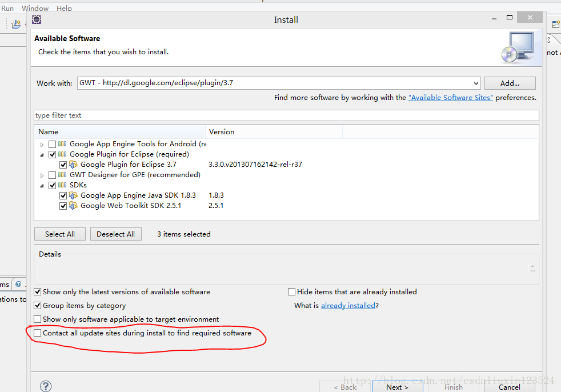Expand GWT Designer for GPE node
561x392 pixels.
[x=42, y=175]
